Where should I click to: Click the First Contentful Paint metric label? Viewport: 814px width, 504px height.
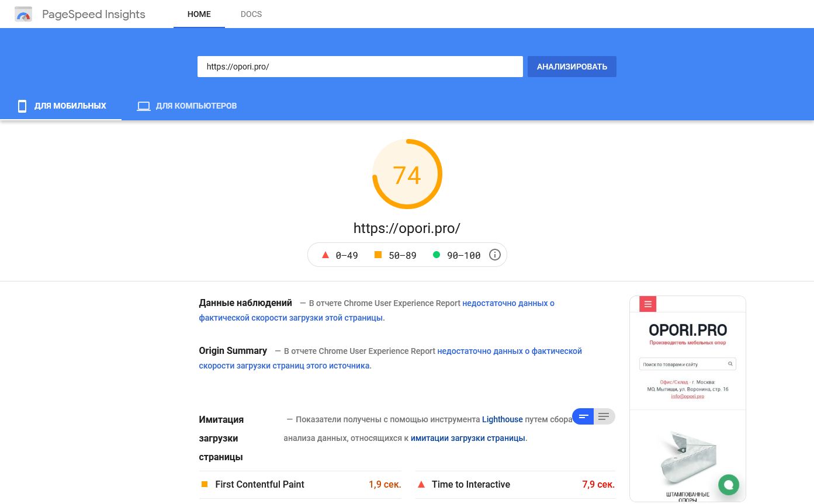[260, 484]
